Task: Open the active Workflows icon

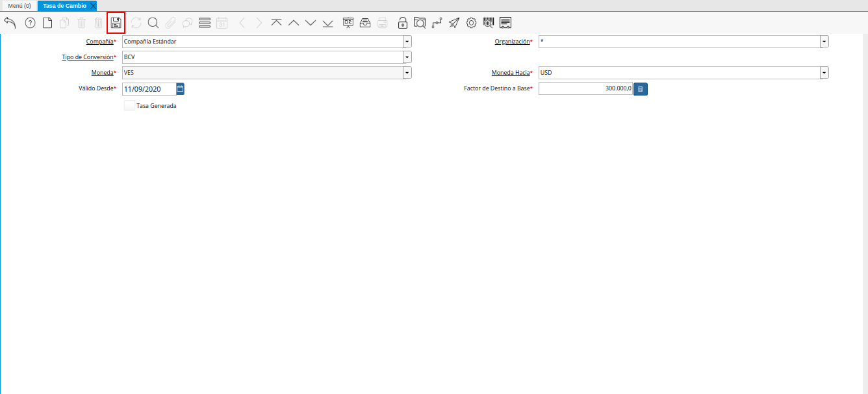Action: pyautogui.click(x=437, y=23)
